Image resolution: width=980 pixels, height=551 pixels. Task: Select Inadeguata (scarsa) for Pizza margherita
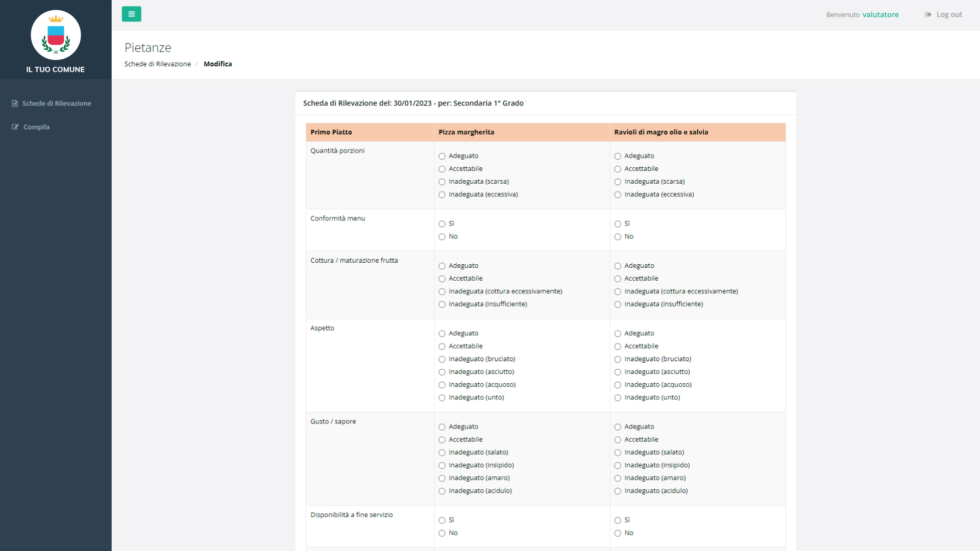pyautogui.click(x=442, y=182)
